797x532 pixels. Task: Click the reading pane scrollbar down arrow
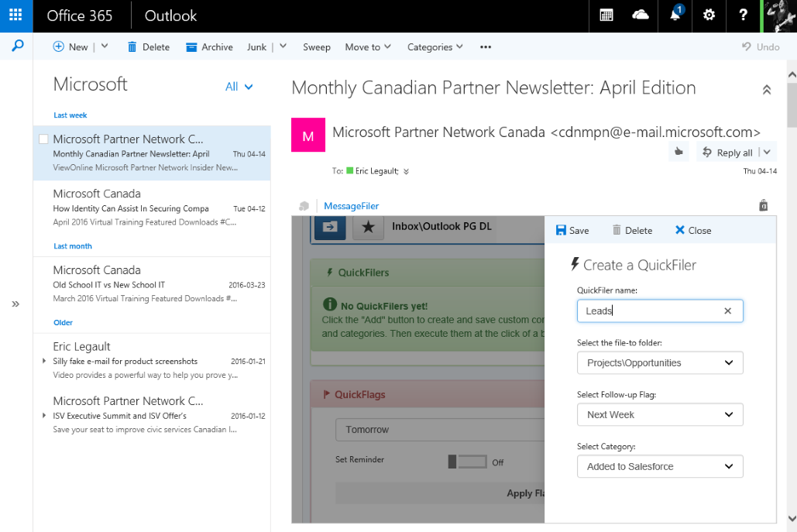(792, 518)
